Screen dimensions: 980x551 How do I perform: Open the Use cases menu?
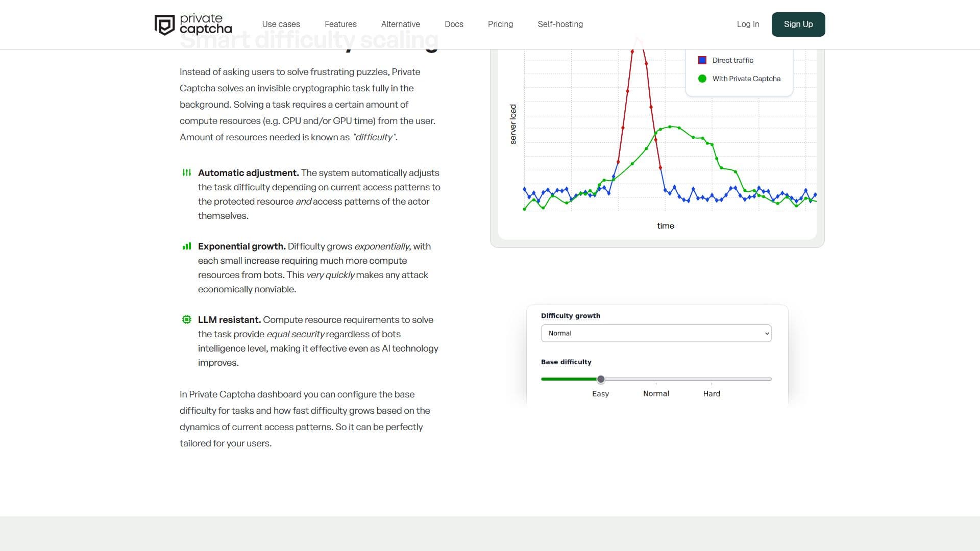[281, 24]
